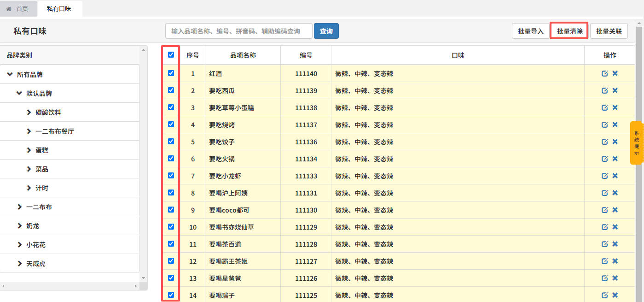Uncheck the 要吃烧烤 row checkbox
This screenshot has height=302, width=644.
point(171,124)
